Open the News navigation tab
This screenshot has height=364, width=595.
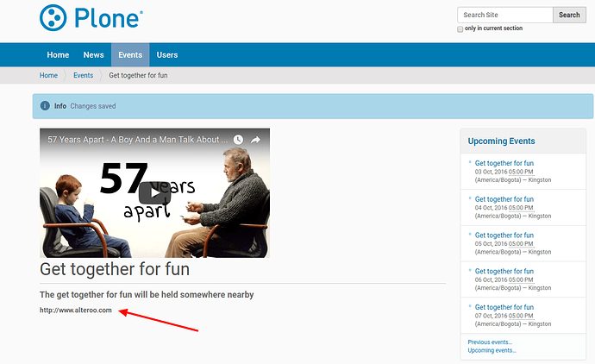(94, 54)
